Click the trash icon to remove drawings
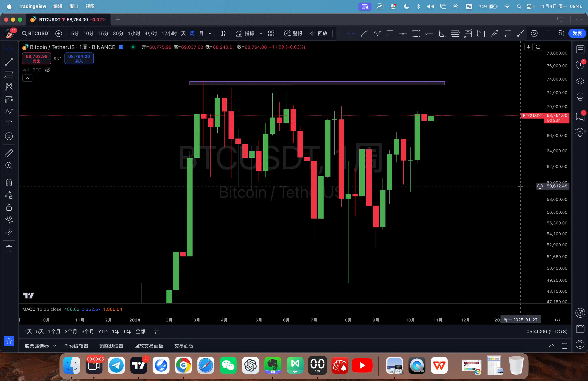The width and height of the screenshot is (588, 381). [x=9, y=249]
